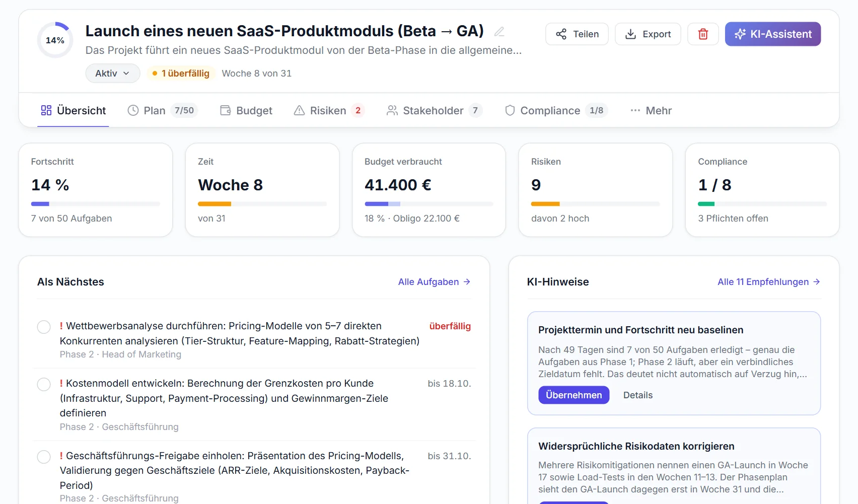Viewport: 858px width, 504px height.
Task: Click the warning triangle icon for Risiken
Action: click(299, 110)
